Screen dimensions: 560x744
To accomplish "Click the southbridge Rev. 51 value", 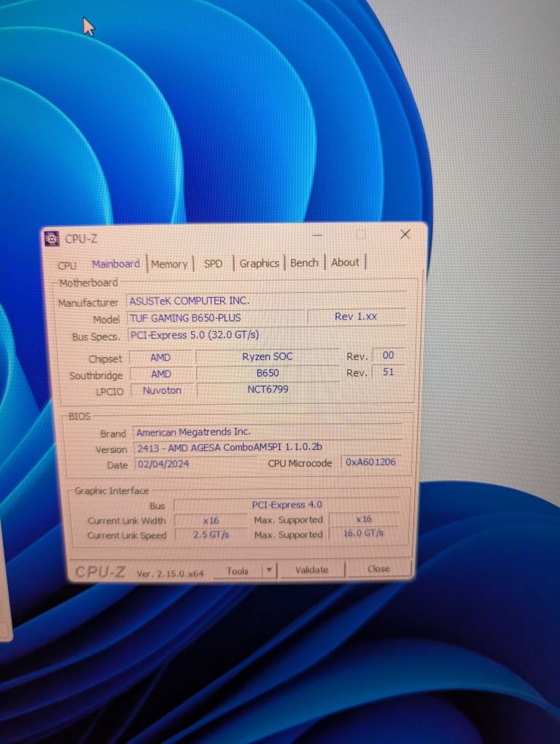I will [x=388, y=372].
